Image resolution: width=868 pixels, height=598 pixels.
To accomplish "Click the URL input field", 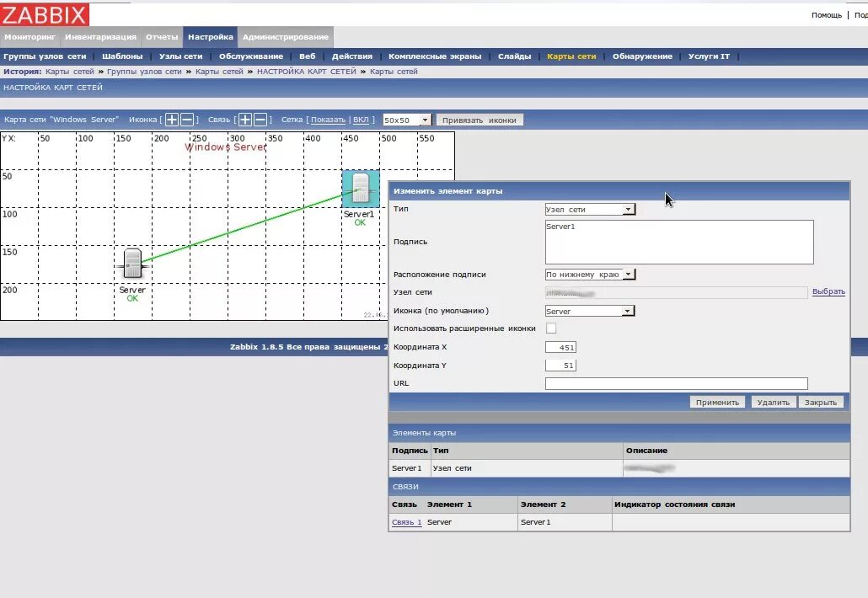I will 677,383.
